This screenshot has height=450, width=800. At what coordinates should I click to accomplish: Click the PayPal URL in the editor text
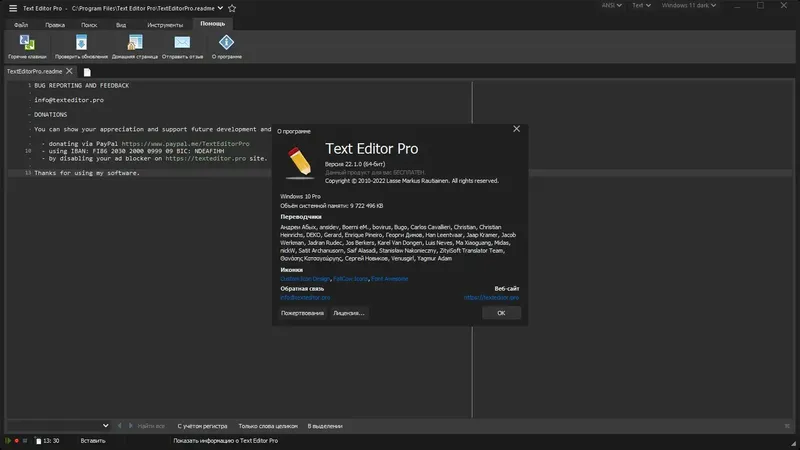pos(186,144)
